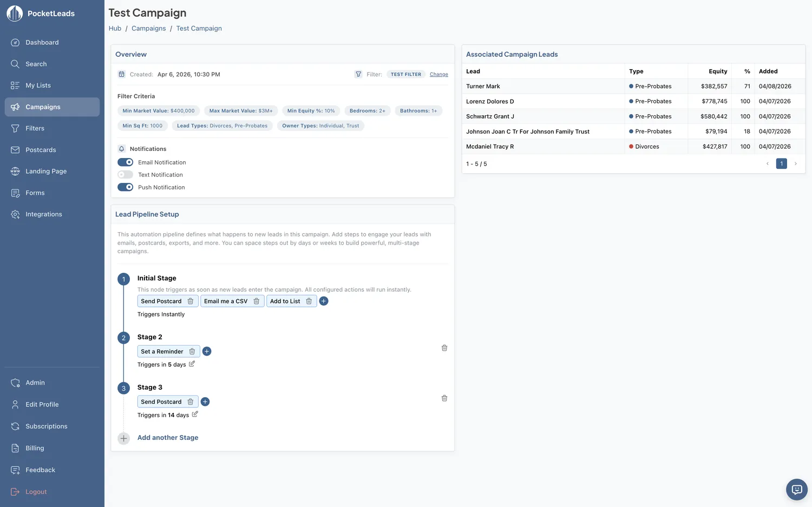Edit the 5 days trigger delay
The height and width of the screenshot is (507, 812).
click(192, 364)
